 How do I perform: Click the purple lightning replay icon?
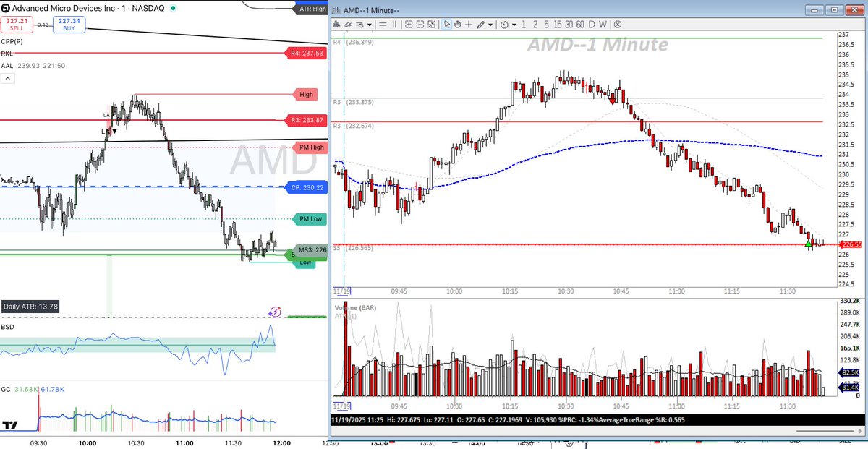point(275,312)
